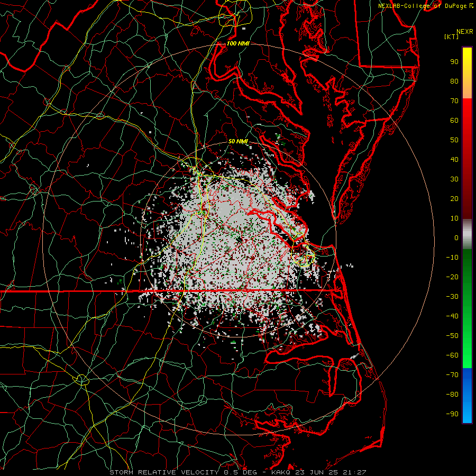Click the 100 NMI range ring label
The height and width of the screenshot is (476, 476).
[238, 43]
